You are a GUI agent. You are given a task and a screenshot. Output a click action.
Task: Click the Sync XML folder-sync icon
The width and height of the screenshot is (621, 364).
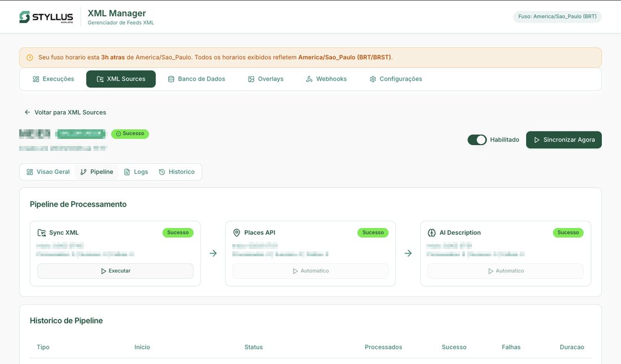[41, 232]
